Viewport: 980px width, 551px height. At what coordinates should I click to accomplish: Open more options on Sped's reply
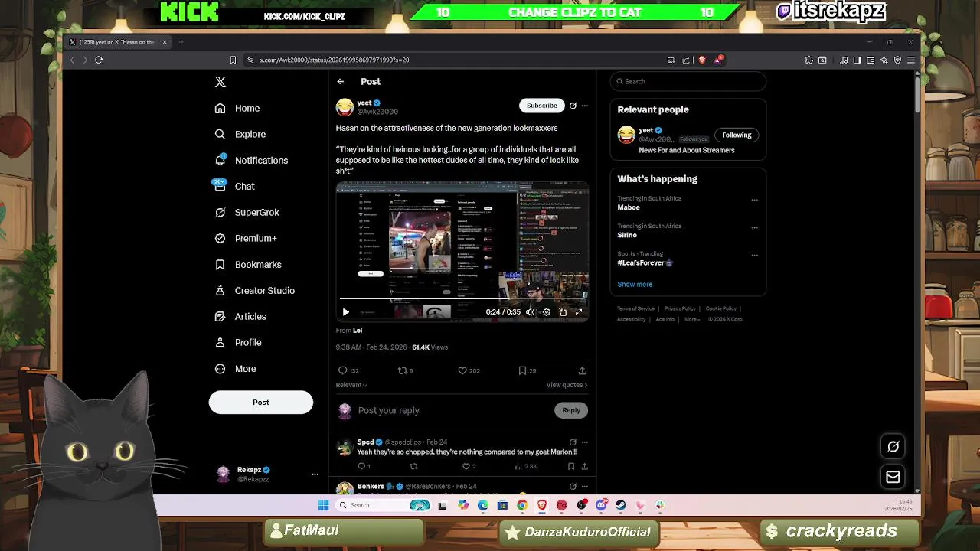585,442
